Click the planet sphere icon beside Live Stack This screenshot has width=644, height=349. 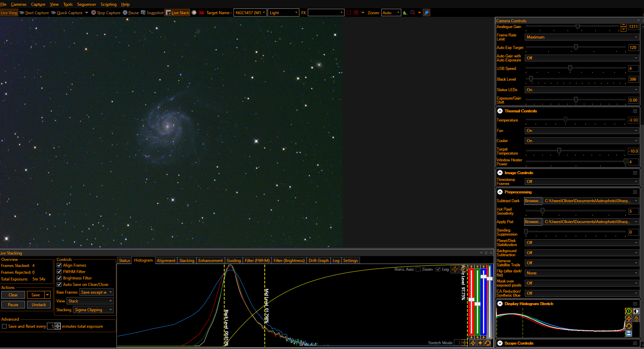coord(194,13)
